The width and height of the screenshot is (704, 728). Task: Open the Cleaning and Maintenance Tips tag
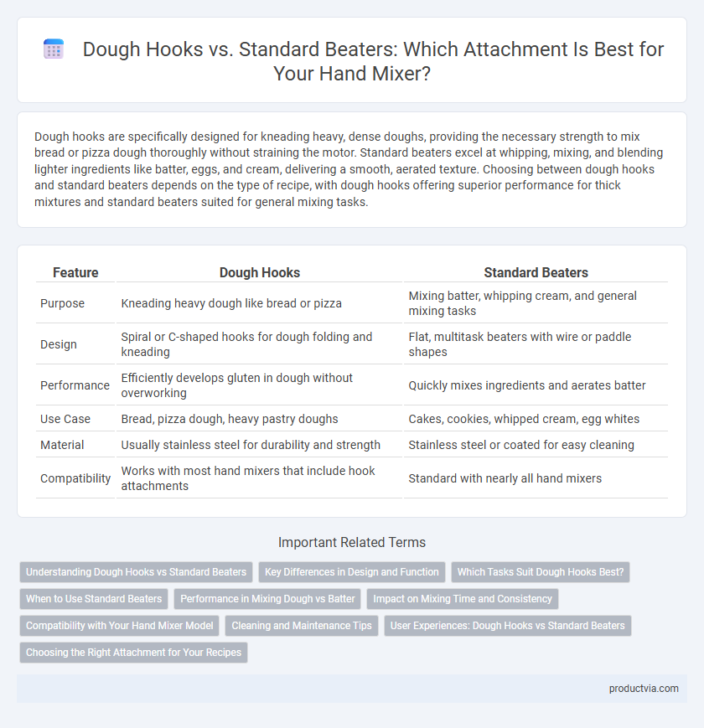click(302, 626)
